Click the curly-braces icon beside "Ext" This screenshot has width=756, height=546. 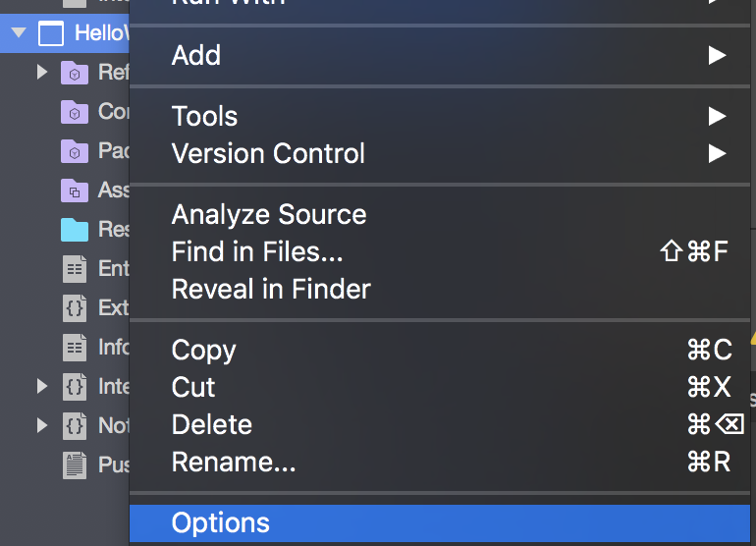[x=74, y=307]
